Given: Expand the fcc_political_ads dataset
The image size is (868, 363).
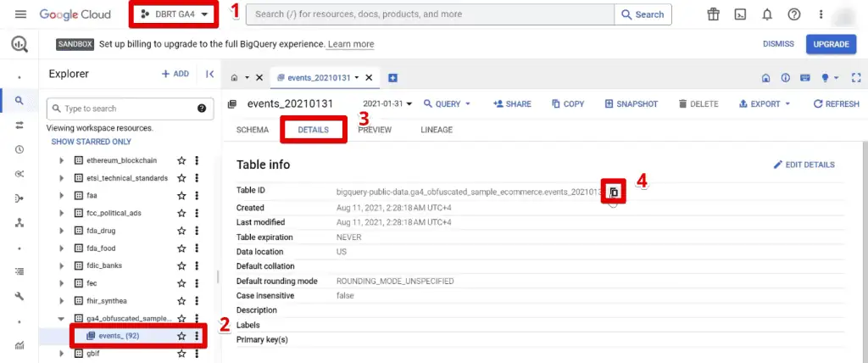Looking at the screenshot, I should 61,213.
